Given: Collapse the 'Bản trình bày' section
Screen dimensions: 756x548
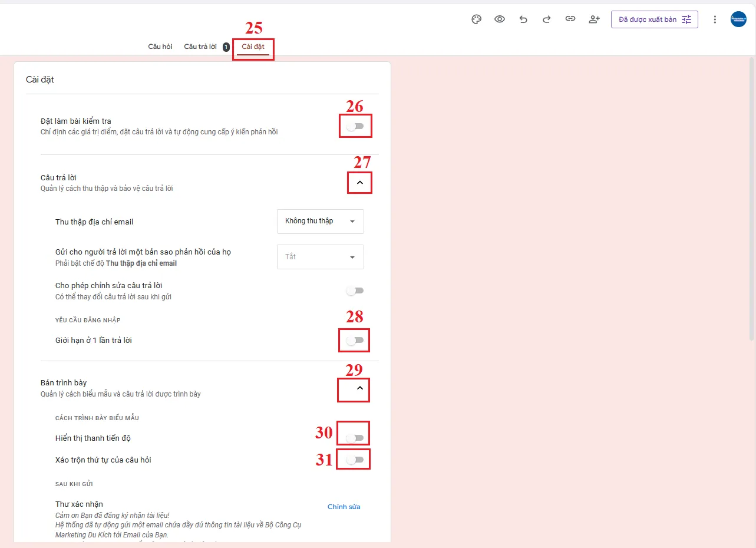Looking at the screenshot, I should [x=360, y=388].
